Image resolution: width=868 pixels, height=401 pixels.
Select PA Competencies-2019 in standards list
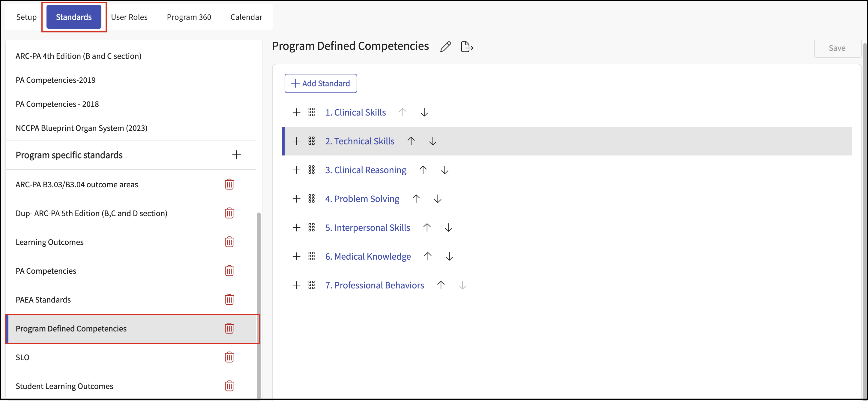coord(55,80)
